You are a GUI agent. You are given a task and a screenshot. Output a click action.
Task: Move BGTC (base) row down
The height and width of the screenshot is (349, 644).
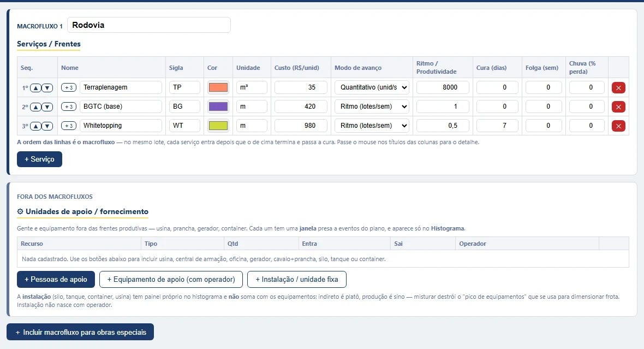(47, 107)
